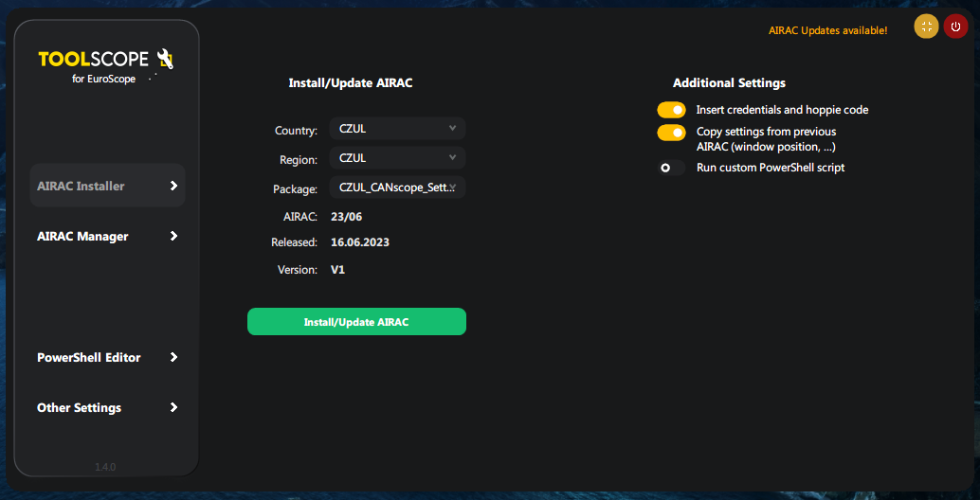
Task: Click the Additional Settings heading
Action: (730, 83)
